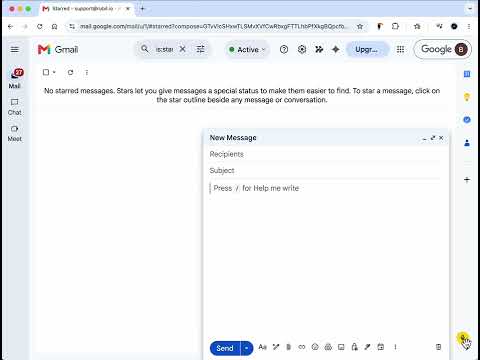Image resolution: width=480 pixels, height=360 pixels.
Task: Attach files with paperclip icon
Action: click(x=289, y=347)
